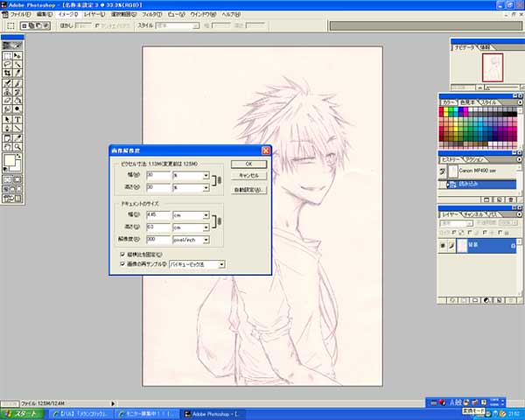This screenshot has height=420, width=525.
Task: Click the foreground color swatch in toolbox
Action: point(10,160)
